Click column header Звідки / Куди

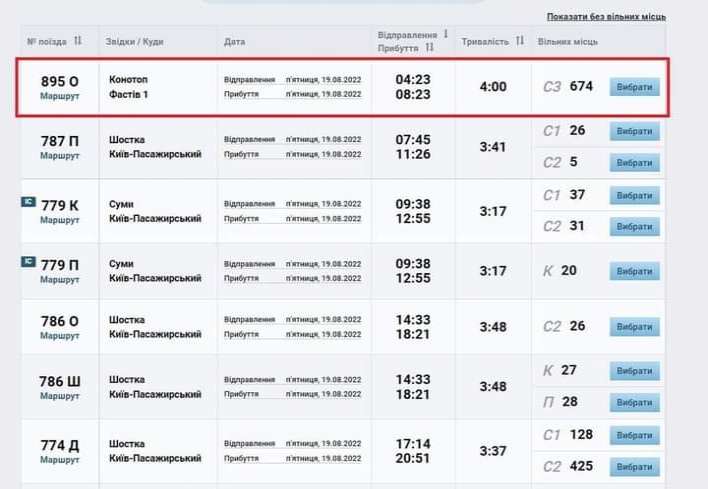click(x=134, y=42)
